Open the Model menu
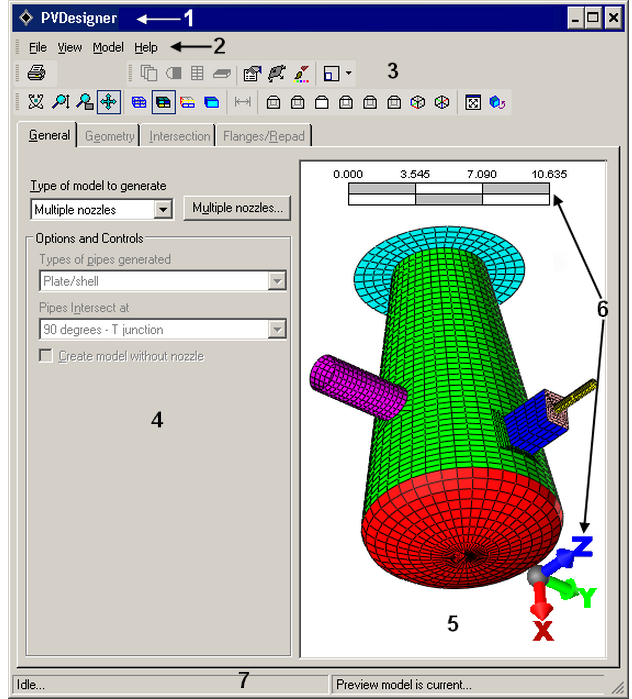Screen dimensions: 632x699 tap(108, 47)
